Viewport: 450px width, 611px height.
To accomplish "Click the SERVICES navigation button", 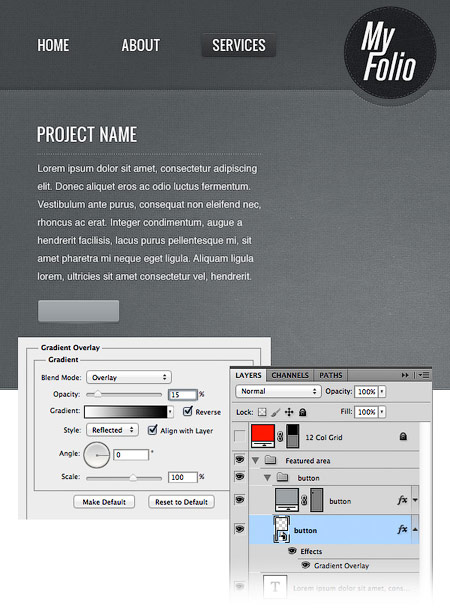I will point(238,45).
